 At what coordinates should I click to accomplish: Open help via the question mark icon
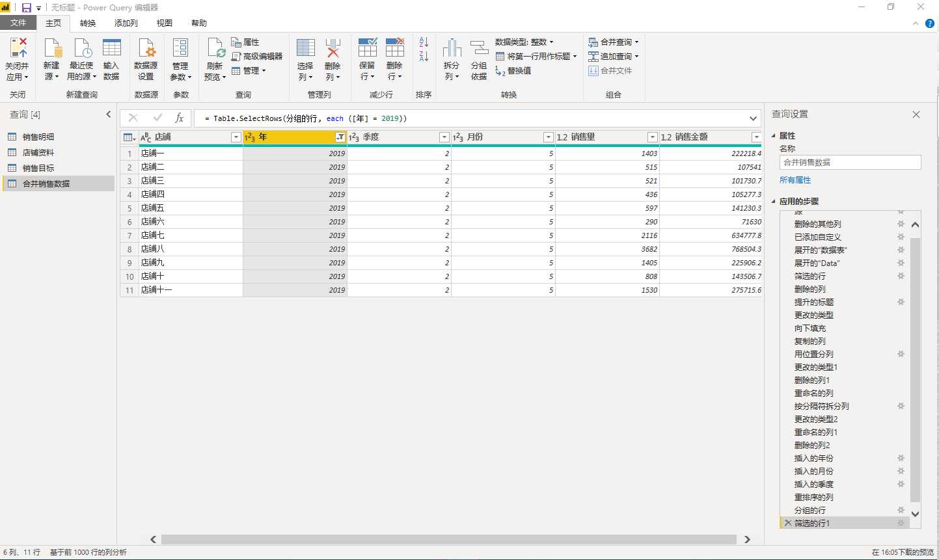(x=930, y=23)
